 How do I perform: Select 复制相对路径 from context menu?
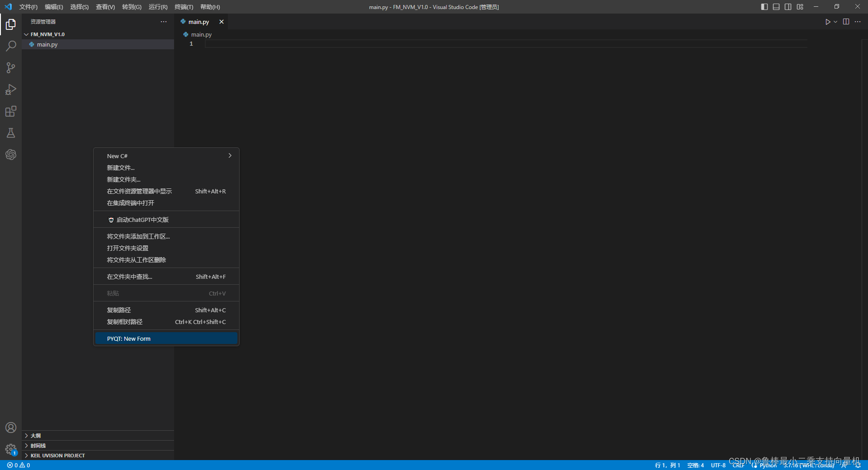pyautogui.click(x=166, y=322)
